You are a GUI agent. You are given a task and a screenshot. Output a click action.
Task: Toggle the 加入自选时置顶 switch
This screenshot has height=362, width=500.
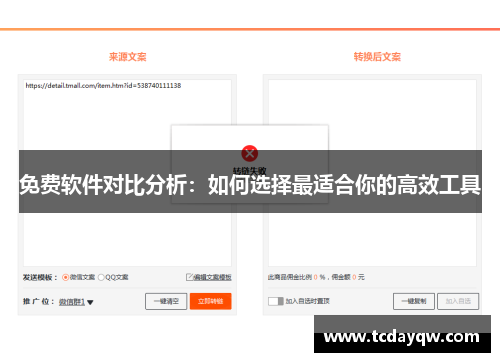point(276,301)
